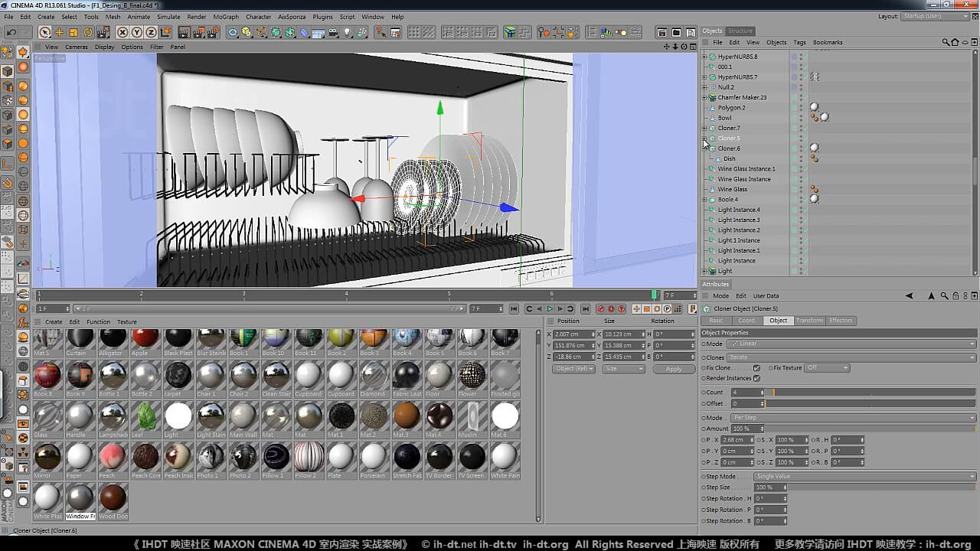Select the Rotate tool in top toolbar
The width and height of the screenshot is (980, 551).
(88, 32)
